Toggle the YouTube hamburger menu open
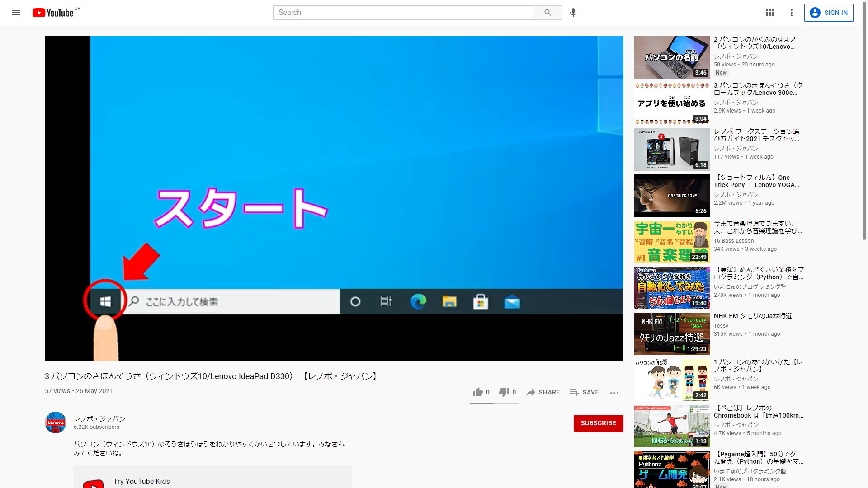Image resolution: width=868 pixels, height=488 pixels. [17, 12]
